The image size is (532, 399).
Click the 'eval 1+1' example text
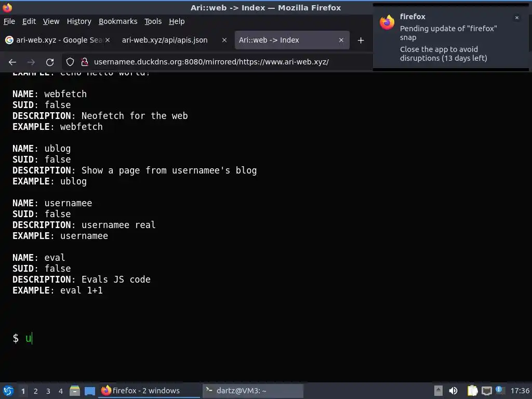tap(82, 290)
